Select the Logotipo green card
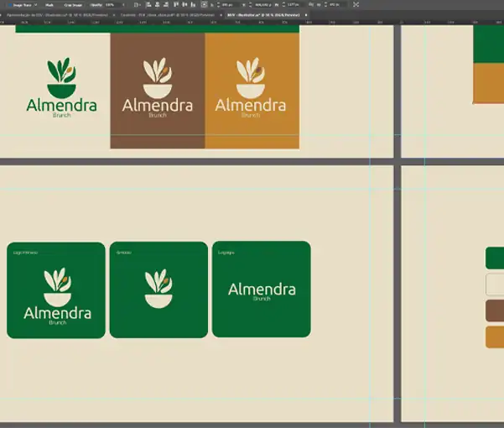This screenshot has height=428, width=504. click(x=262, y=289)
